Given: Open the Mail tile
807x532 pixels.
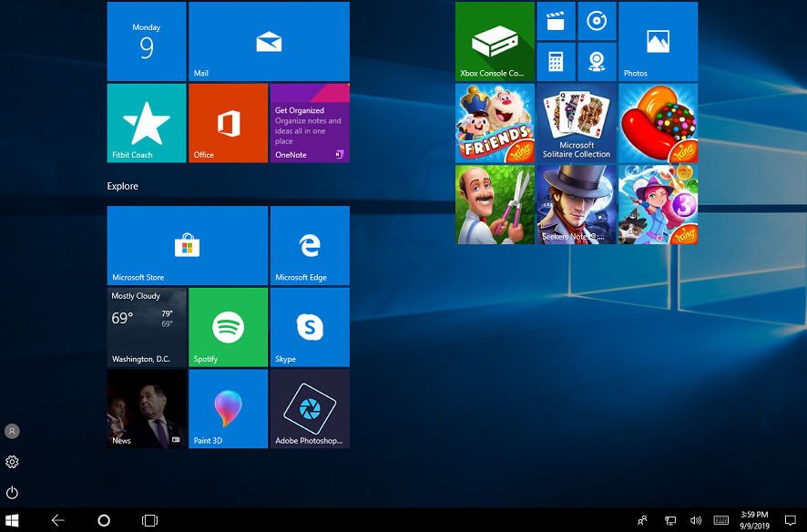Looking at the screenshot, I should click(269, 42).
